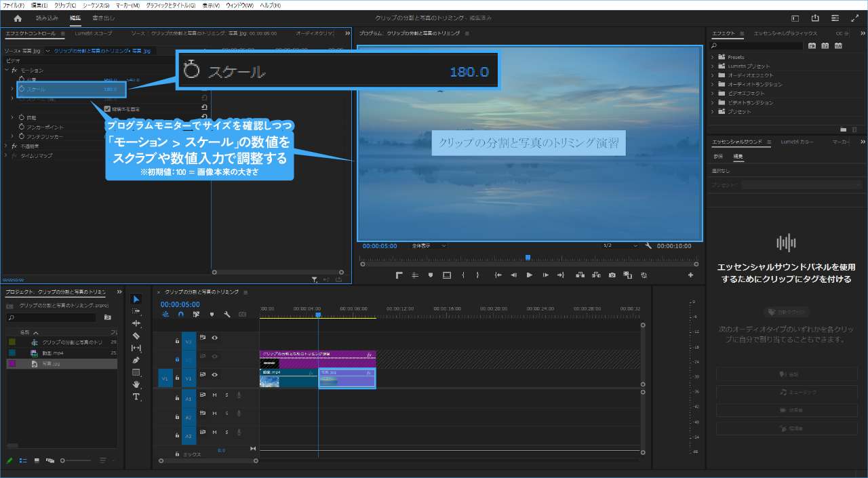This screenshot has width=868, height=478.
Task: Open ファイル(F) menu
Action: [14, 5]
